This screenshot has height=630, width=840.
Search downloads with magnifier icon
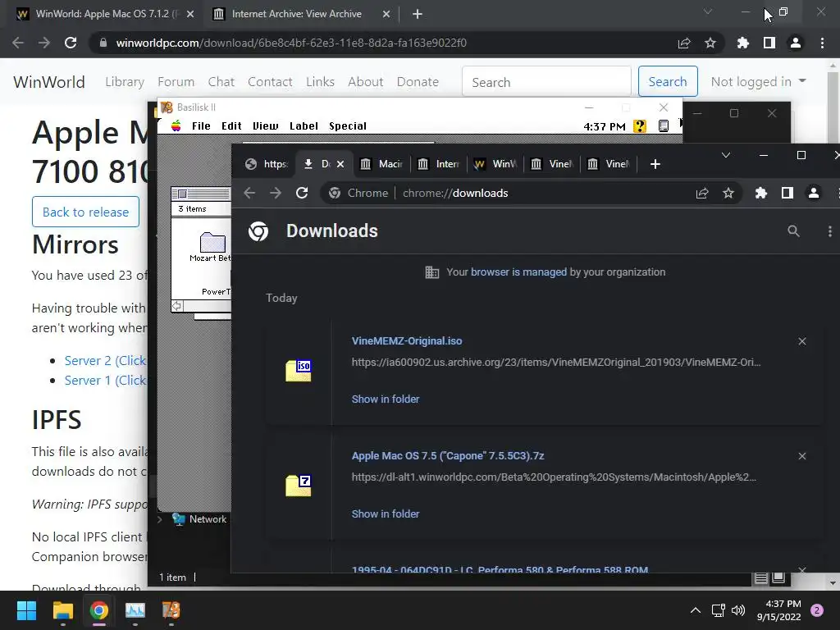point(793,231)
